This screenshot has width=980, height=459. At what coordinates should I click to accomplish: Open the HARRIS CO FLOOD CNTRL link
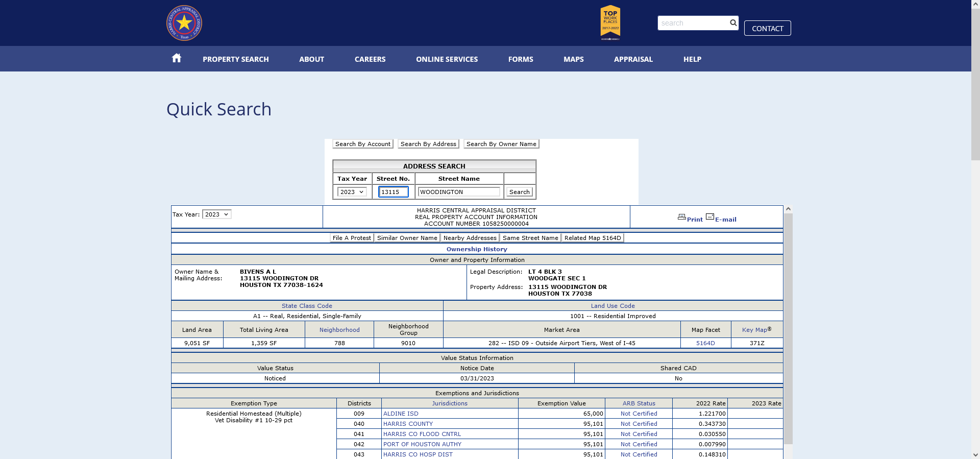pyautogui.click(x=422, y=434)
